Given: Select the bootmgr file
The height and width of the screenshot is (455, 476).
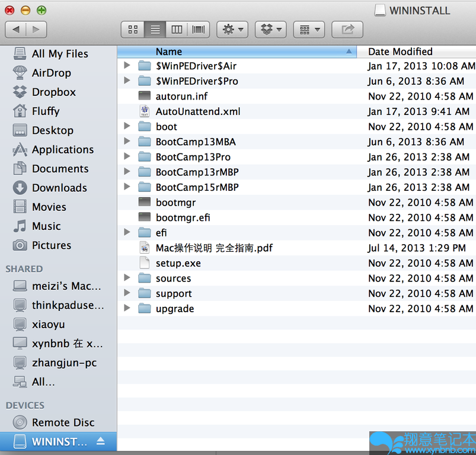Looking at the screenshot, I should 296,203.
